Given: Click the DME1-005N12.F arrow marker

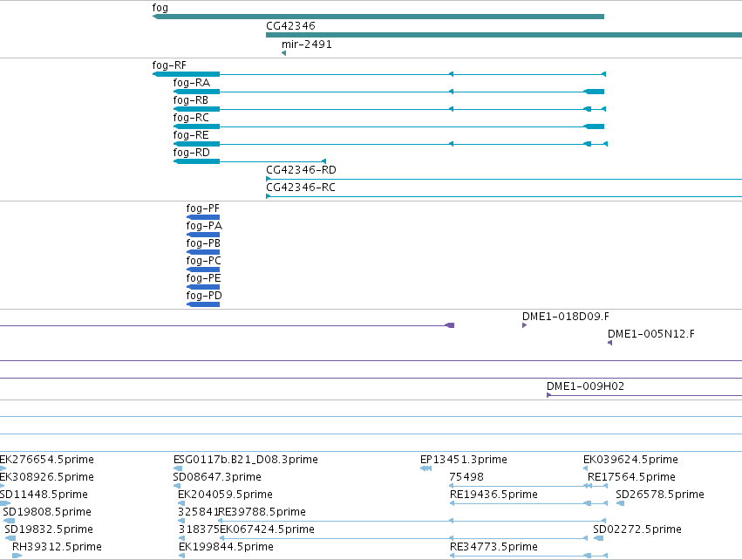Looking at the screenshot, I should 610,343.
